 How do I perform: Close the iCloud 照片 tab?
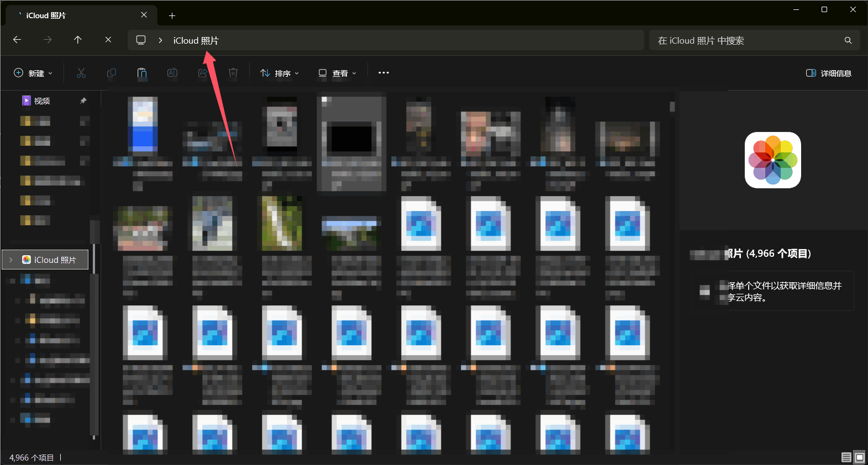(144, 15)
